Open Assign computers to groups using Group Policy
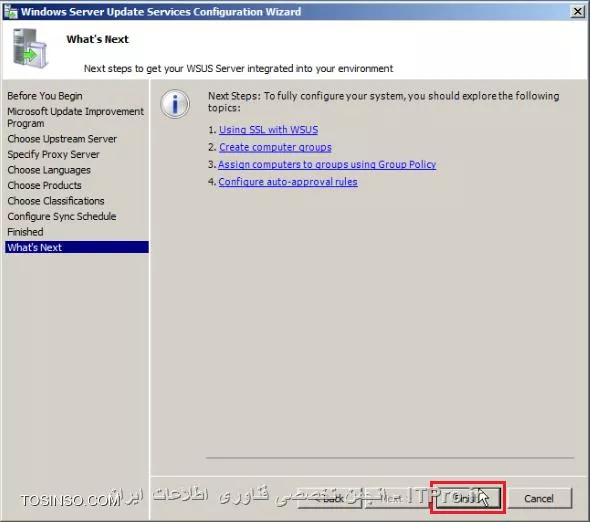Image resolution: width=590 pixels, height=522 pixels. (x=327, y=164)
